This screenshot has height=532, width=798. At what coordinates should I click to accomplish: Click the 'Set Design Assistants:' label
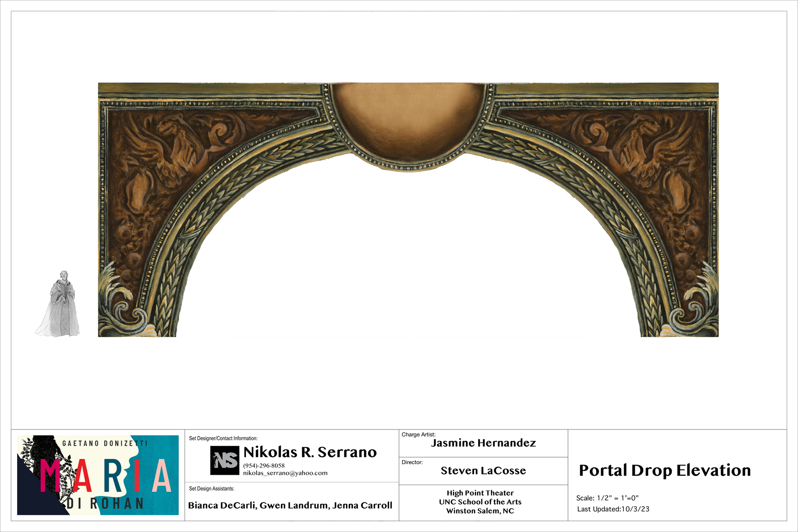[x=212, y=489]
